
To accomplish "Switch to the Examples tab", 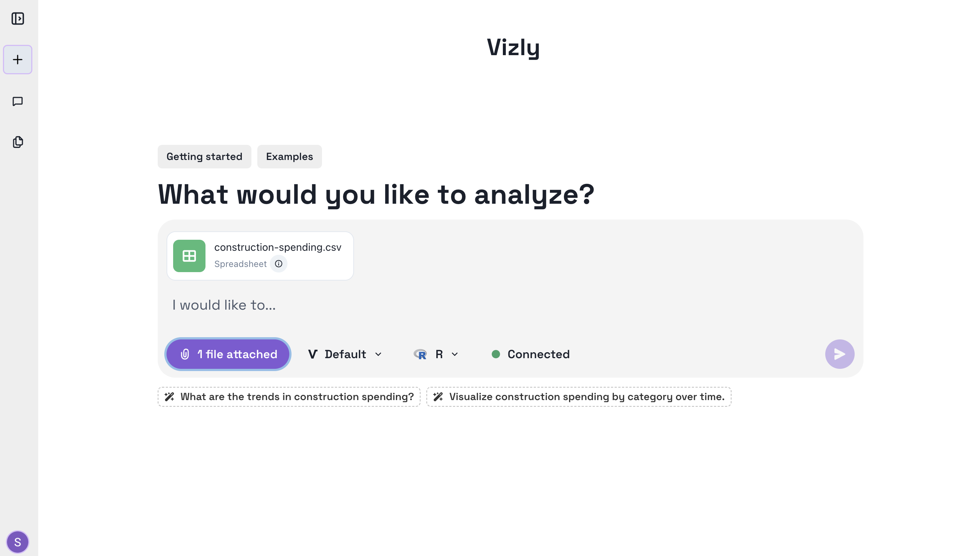I will [x=289, y=157].
